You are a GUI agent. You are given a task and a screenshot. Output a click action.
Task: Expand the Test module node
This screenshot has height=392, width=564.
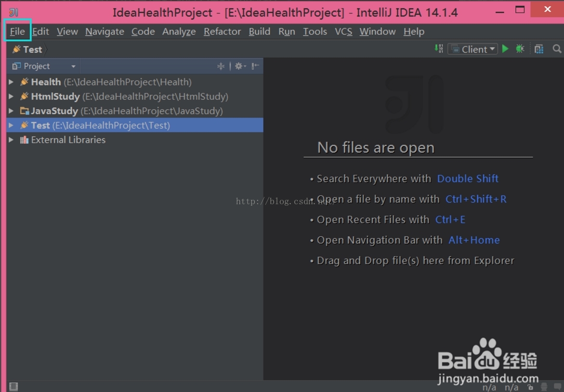11,125
